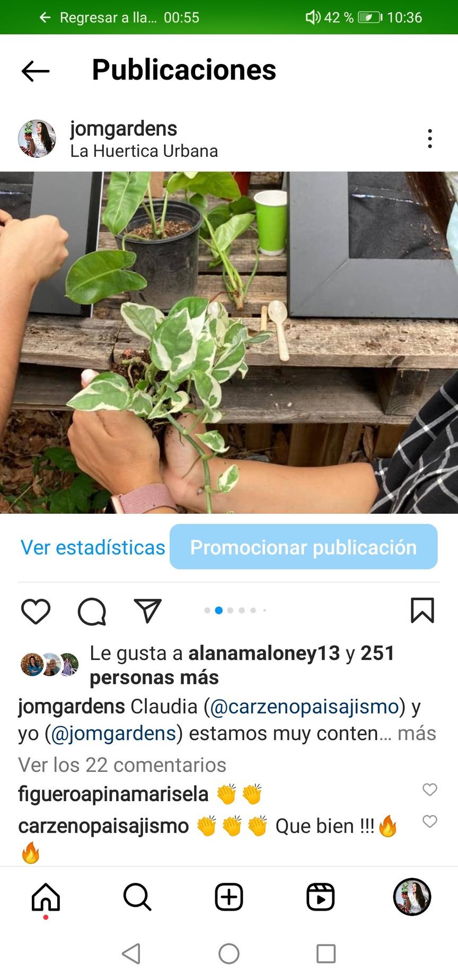Open the @carzenopaisajismo mention in caption
The height and width of the screenshot is (980, 458).
tap(305, 707)
